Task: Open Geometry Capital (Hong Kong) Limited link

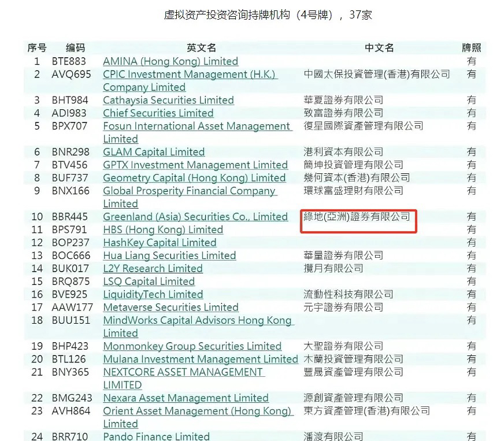Action: [x=194, y=178]
